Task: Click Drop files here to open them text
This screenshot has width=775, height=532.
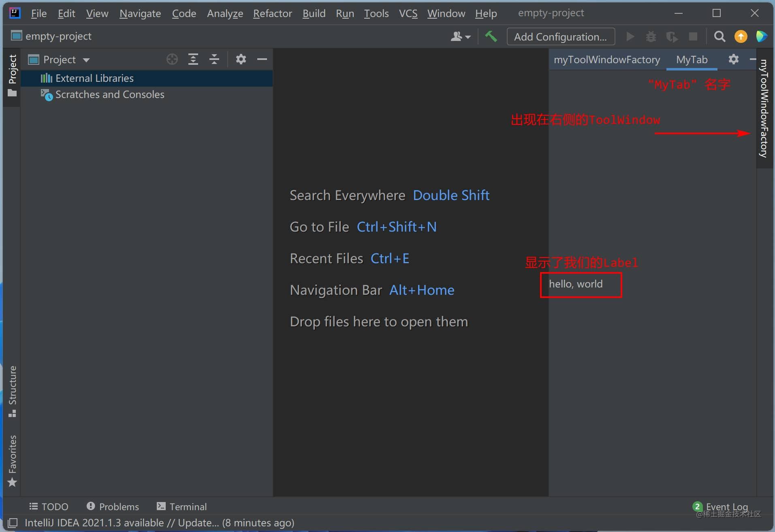Action: pyautogui.click(x=379, y=321)
